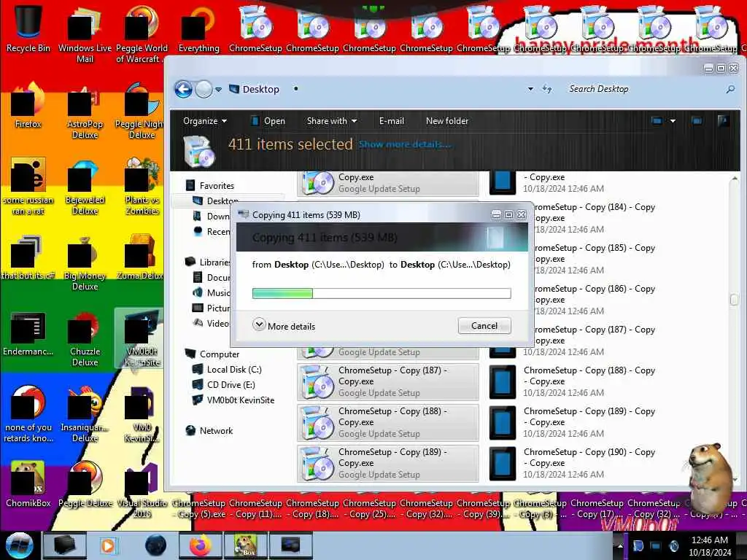Click the scrollbar up arrow

pyautogui.click(x=734, y=179)
